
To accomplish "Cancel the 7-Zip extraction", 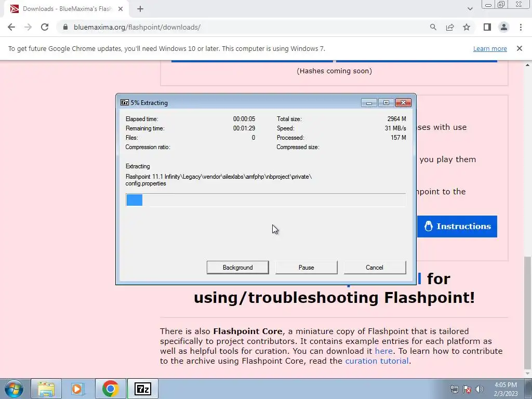I will (x=375, y=268).
